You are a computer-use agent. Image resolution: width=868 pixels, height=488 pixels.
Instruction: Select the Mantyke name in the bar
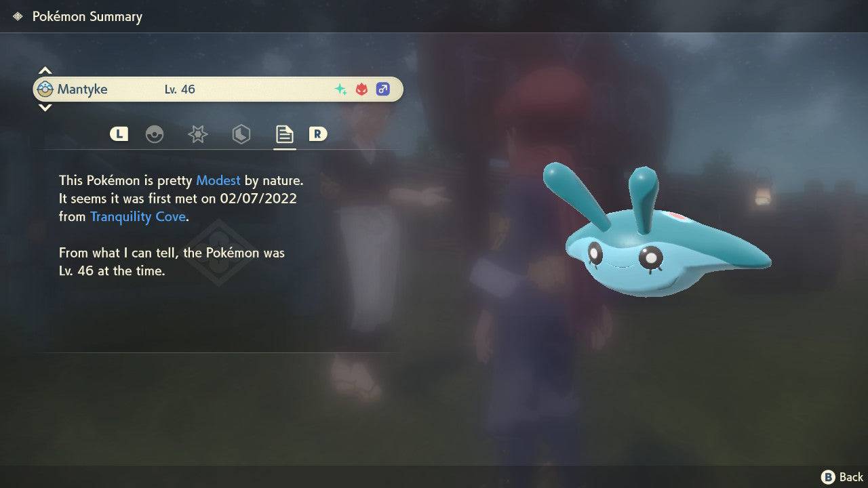tap(82, 89)
